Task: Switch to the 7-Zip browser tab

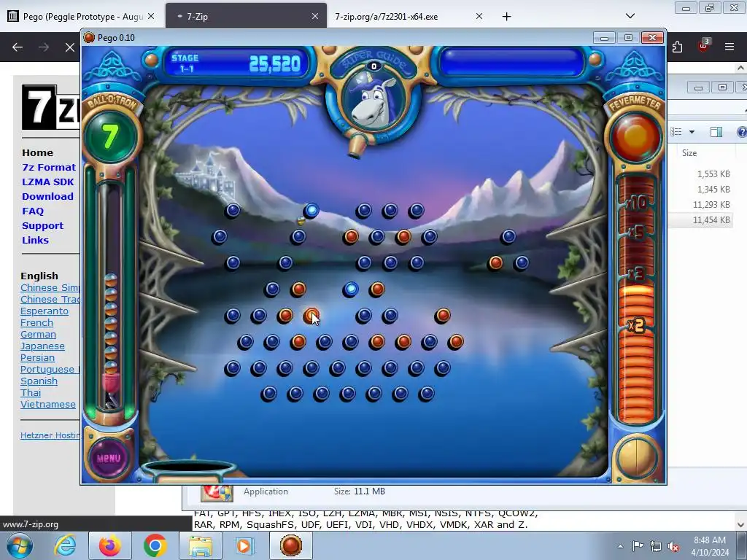Action: click(246, 17)
